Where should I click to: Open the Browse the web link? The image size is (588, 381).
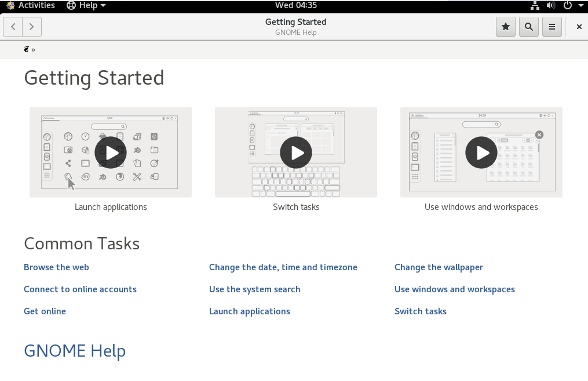coord(56,267)
